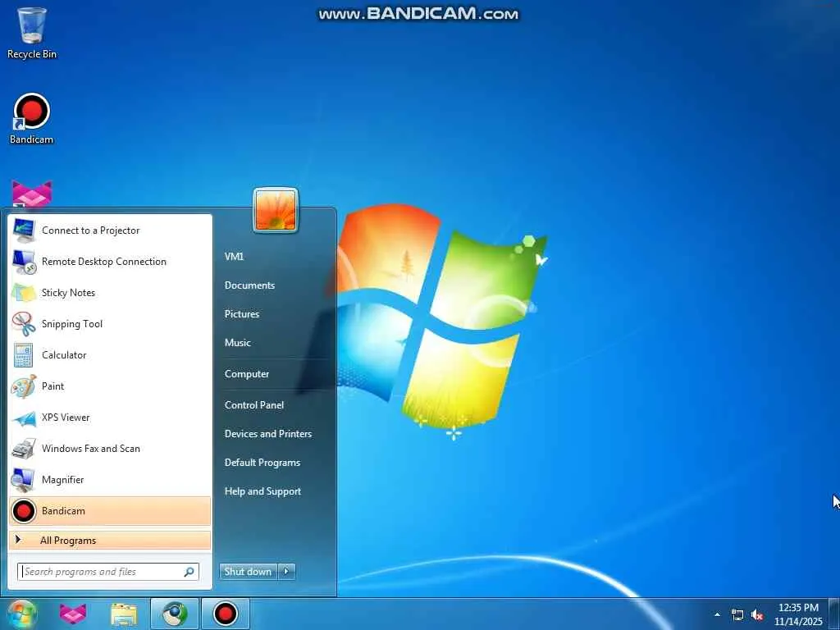Viewport: 840px width, 630px height.
Task: Click the search magnifier icon
Action: [x=189, y=572]
